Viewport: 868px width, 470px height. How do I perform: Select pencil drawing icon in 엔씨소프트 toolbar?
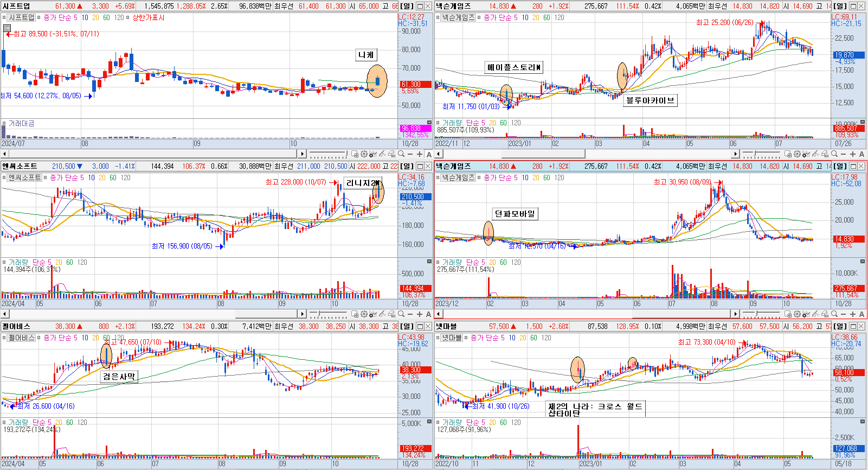click(x=382, y=314)
